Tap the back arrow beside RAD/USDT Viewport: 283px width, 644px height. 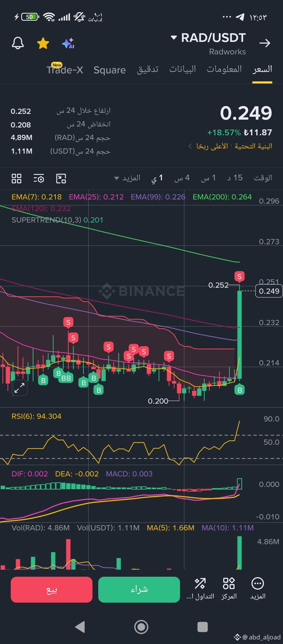click(x=265, y=43)
